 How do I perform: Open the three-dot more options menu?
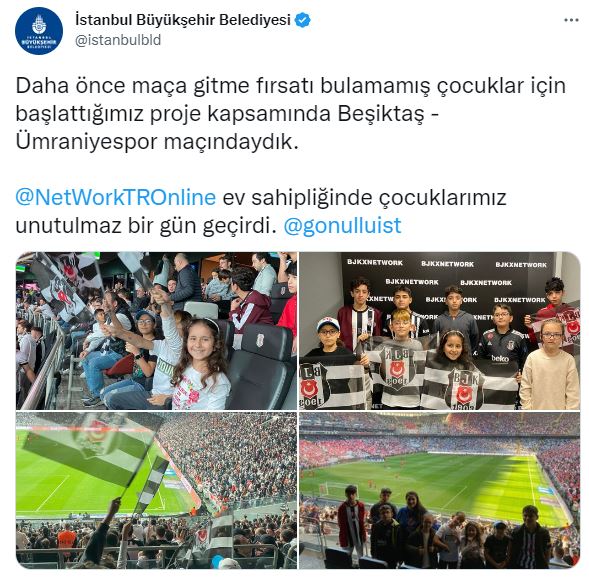[x=571, y=21]
